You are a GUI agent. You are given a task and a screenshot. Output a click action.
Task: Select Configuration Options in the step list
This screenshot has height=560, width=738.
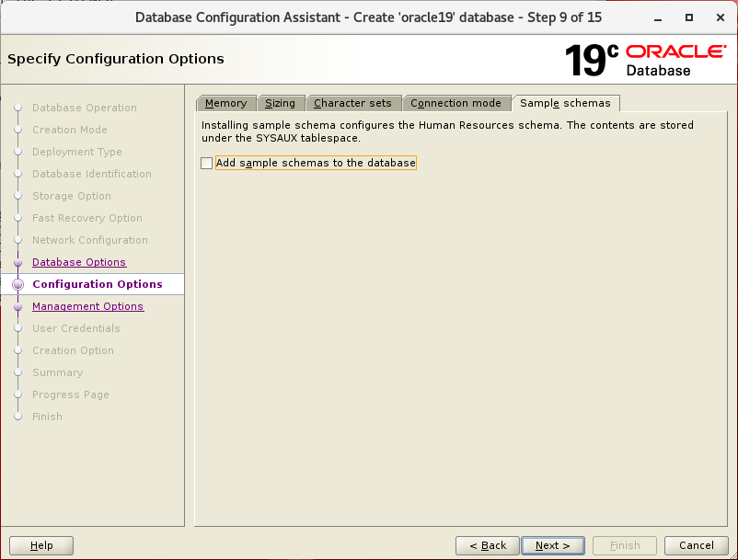click(98, 284)
